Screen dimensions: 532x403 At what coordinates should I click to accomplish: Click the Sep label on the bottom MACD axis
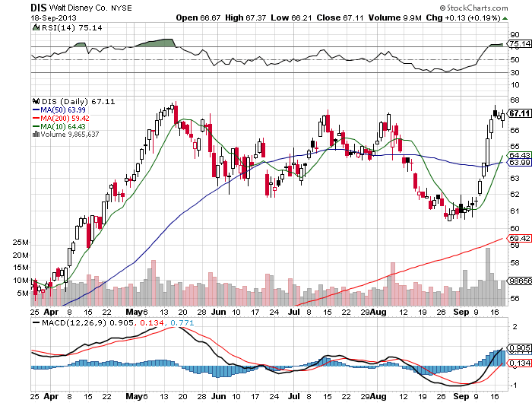pos(461,396)
